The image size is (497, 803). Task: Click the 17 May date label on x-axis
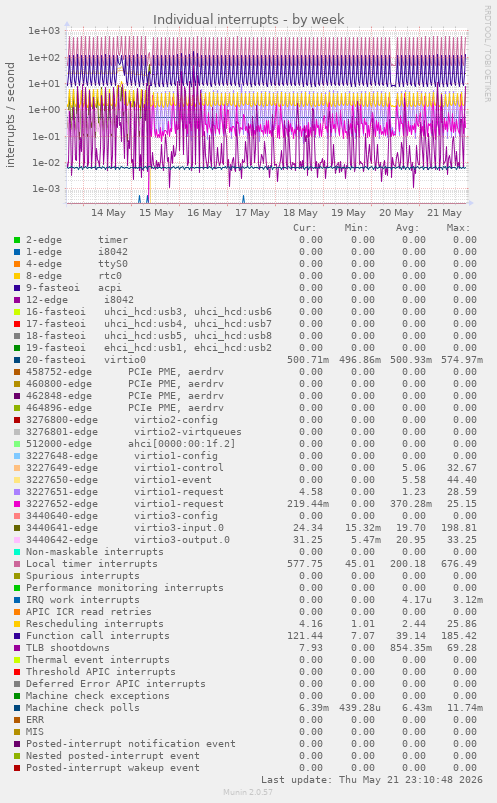tap(252, 213)
